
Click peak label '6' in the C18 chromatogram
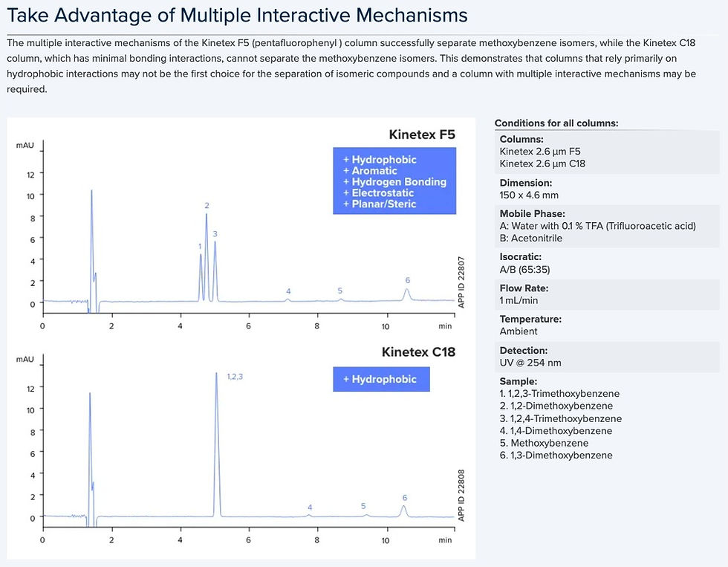pyautogui.click(x=404, y=497)
